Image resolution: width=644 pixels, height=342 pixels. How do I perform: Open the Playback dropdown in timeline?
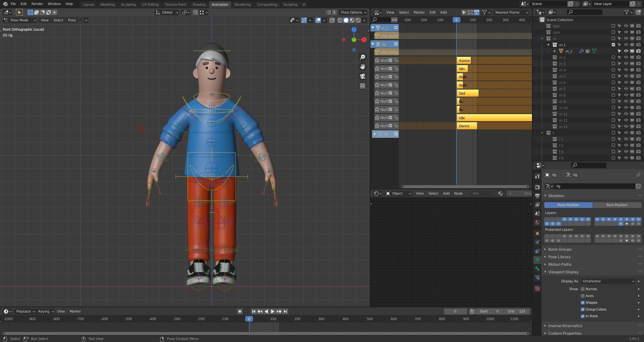point(25,311)
